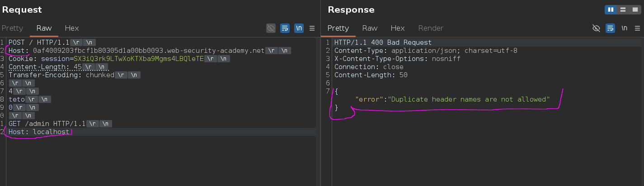Select Response Pretty tab
The height and width of the screenshot is (186, 644).
point(338,28)
